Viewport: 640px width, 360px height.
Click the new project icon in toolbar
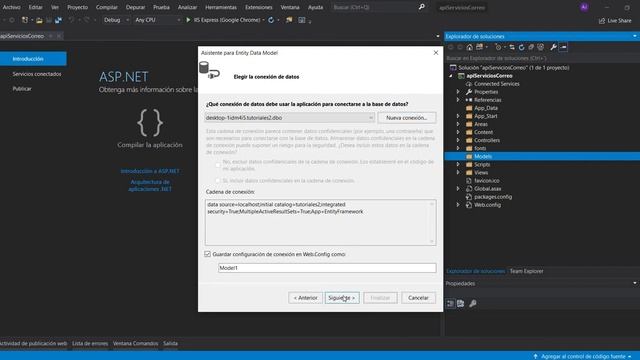pyautogui.click(x=25, y=20)
